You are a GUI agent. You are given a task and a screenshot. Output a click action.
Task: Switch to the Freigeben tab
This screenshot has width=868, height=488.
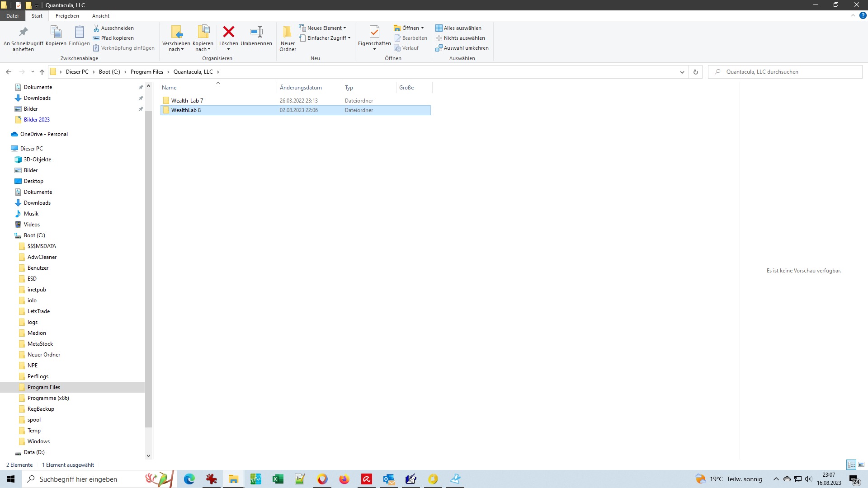(67, 16)
